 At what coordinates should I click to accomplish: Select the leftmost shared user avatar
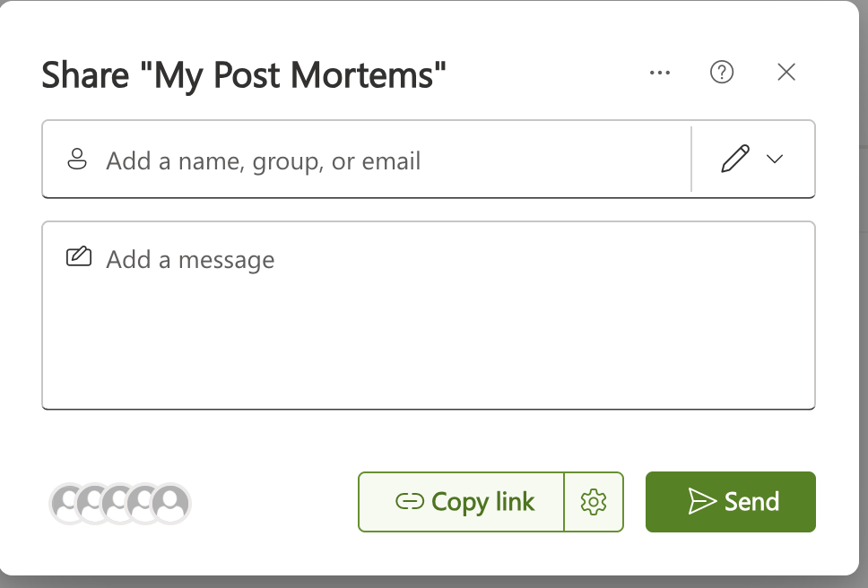pos(66,503)
